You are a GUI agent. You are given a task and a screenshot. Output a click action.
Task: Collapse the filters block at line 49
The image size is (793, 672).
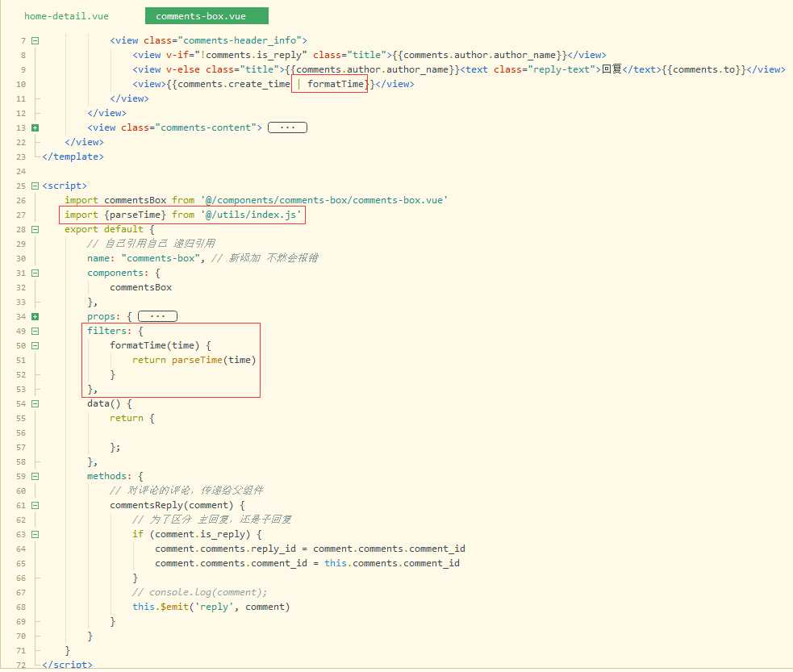click(x=35, y=332)
